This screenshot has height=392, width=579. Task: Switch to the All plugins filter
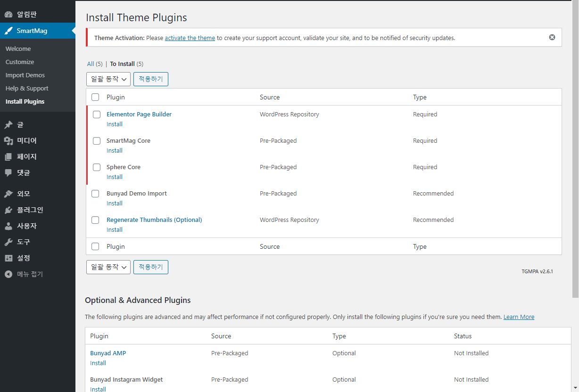91,64
